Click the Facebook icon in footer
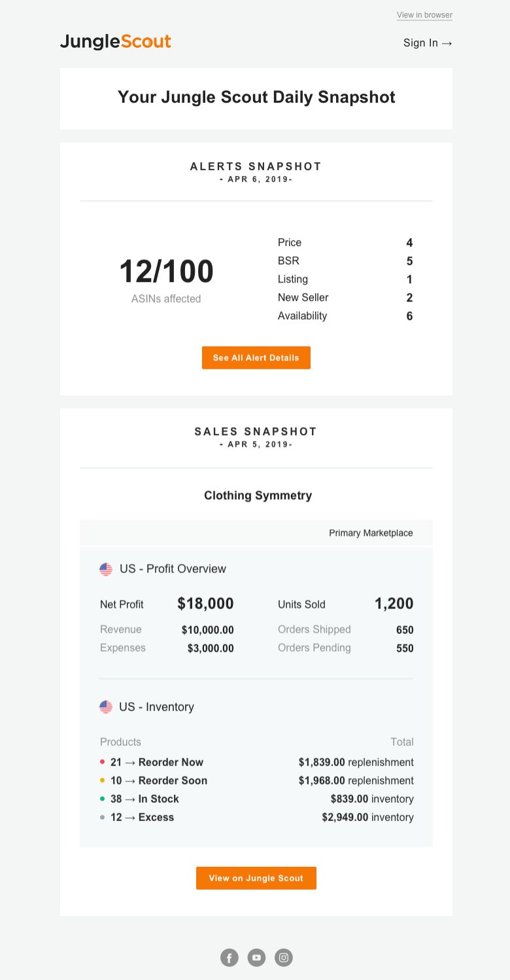The image size is (510, 980). click(229, 958)
